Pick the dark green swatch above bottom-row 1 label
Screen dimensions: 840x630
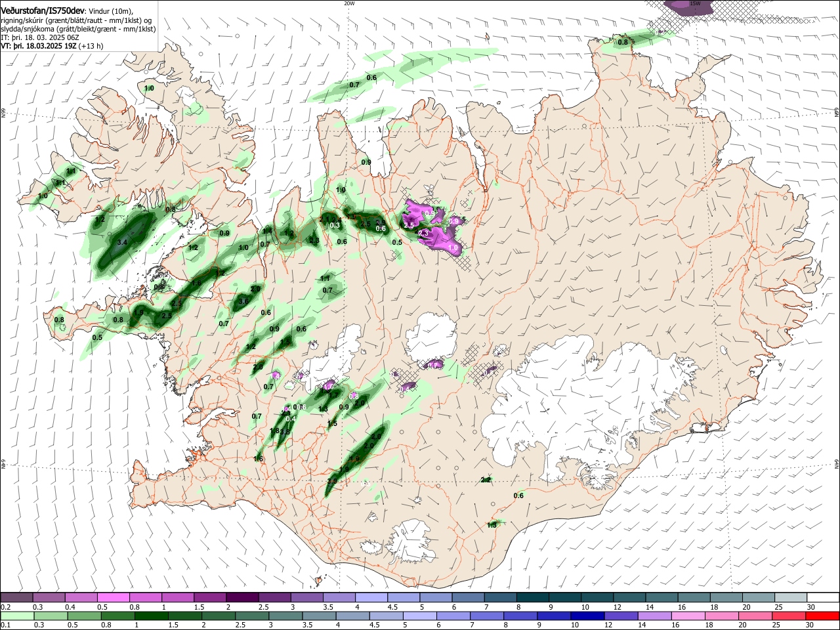(x=151, y=616)
